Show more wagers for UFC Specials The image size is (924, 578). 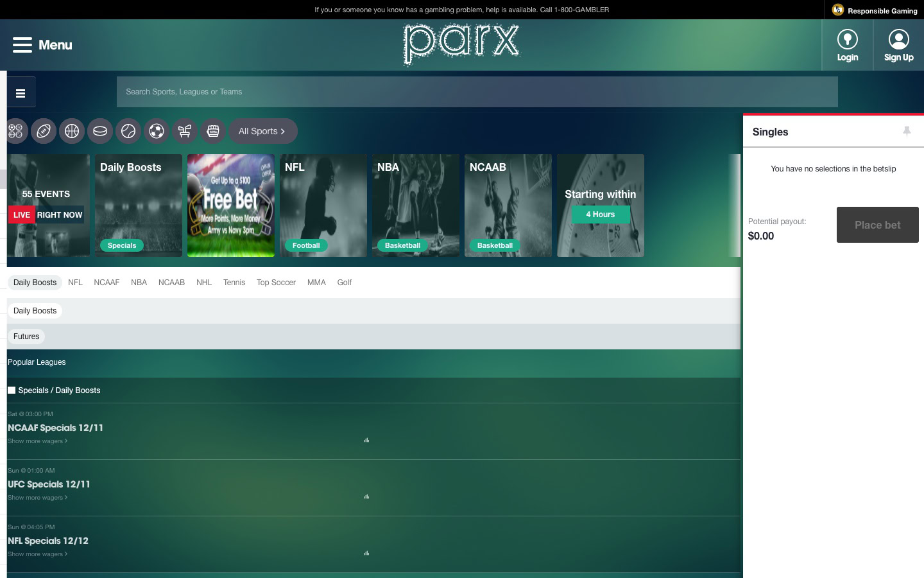pos(37,498)
